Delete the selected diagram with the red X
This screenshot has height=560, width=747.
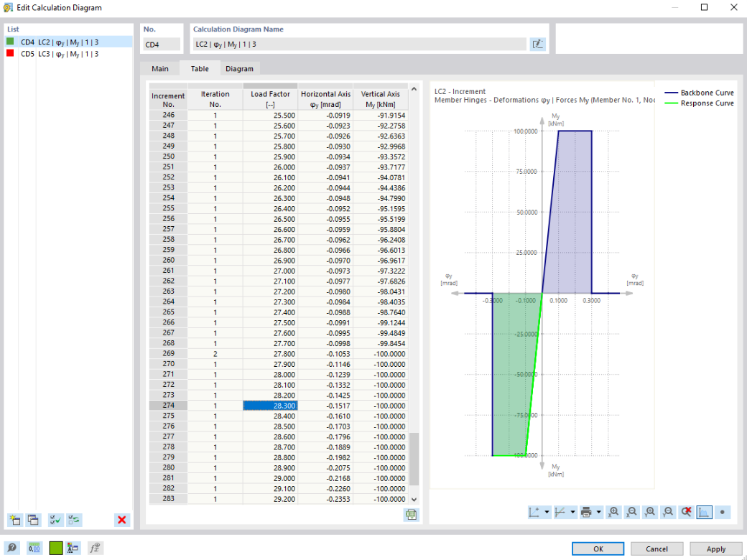click(x=121, y=520)
